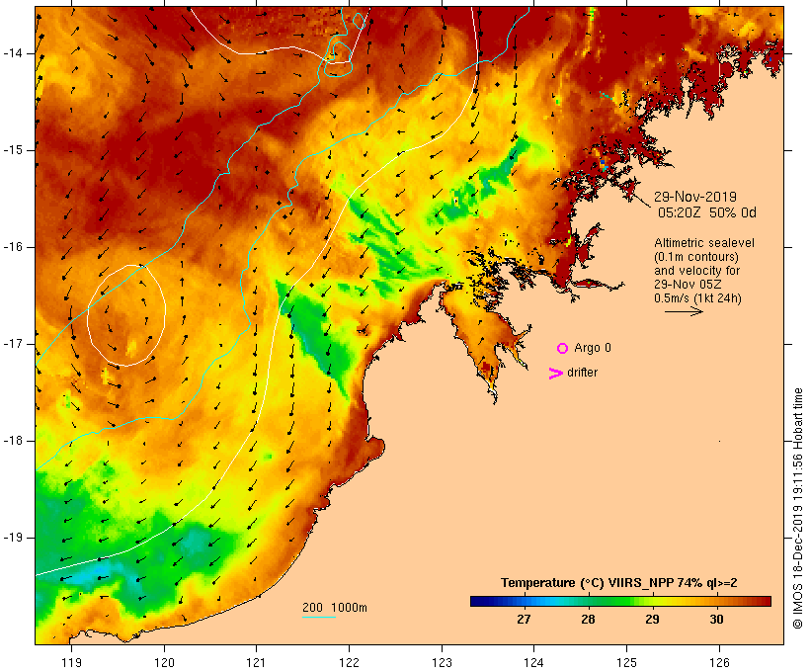Click the '0.5m/s (1kt 24h)' text
Screen dimensions: 810x672
(x=697, y=298)
